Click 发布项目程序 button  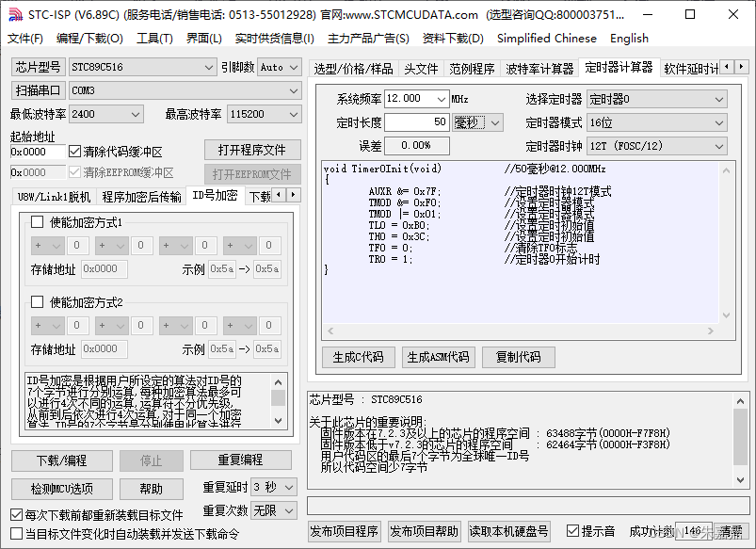[344, 531]
